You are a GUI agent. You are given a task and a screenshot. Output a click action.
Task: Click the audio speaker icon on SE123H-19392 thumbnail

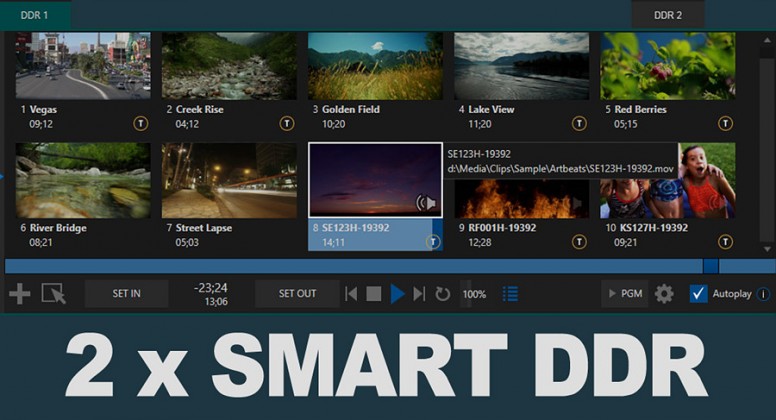tap(426, 202)
